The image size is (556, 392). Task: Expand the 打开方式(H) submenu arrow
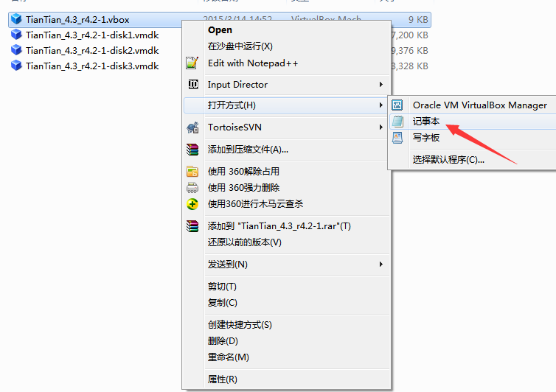[x=380, y=105]
